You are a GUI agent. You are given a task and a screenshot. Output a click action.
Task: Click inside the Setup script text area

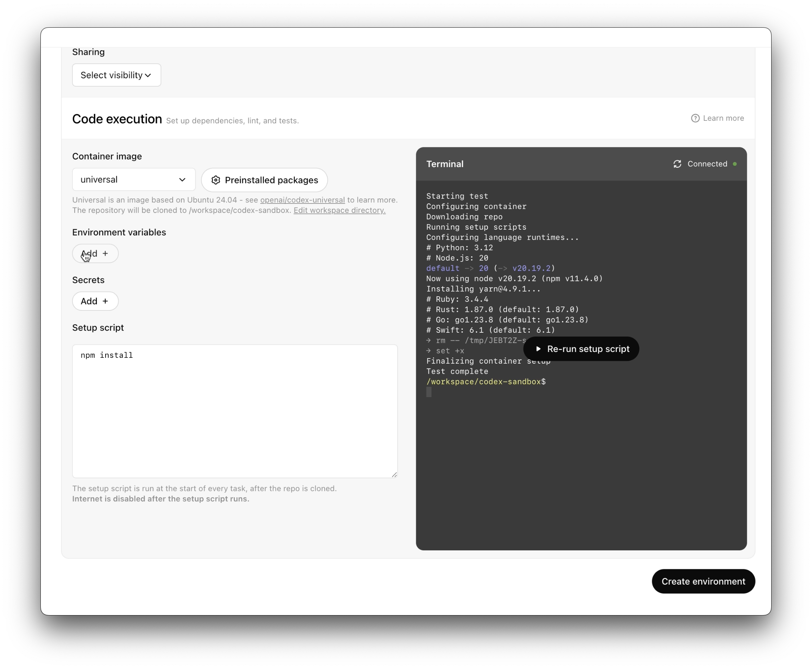tap(234, 411)
